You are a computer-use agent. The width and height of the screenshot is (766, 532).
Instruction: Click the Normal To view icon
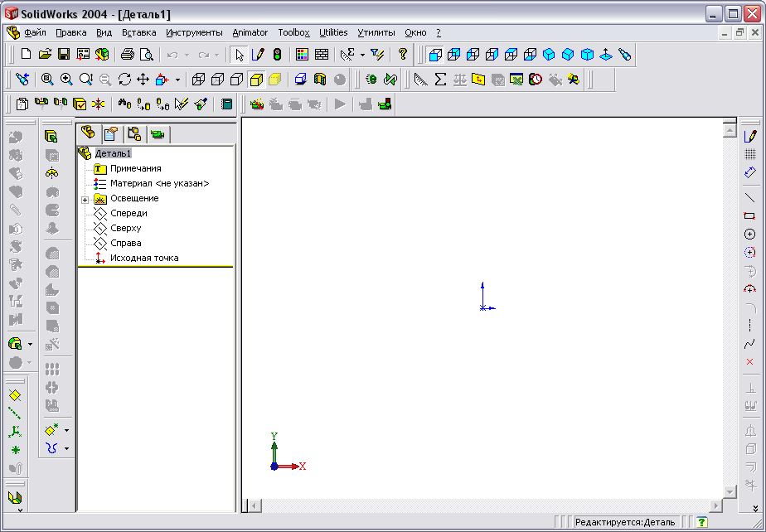coord(606,54)
